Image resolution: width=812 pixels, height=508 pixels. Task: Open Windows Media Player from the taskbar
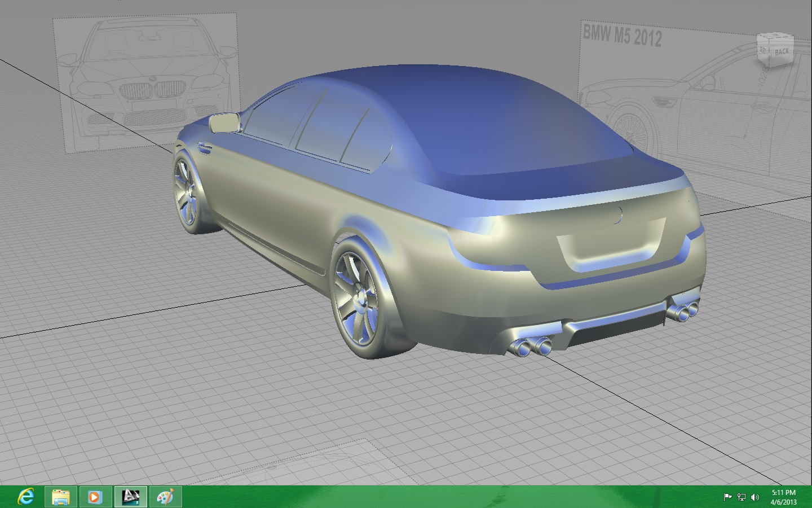[95, 497]
